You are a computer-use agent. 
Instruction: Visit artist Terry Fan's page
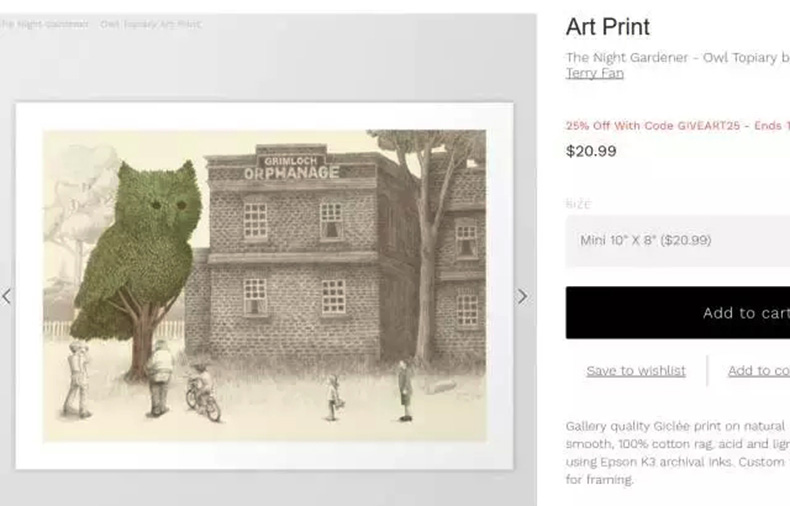[x=595, y=74]
